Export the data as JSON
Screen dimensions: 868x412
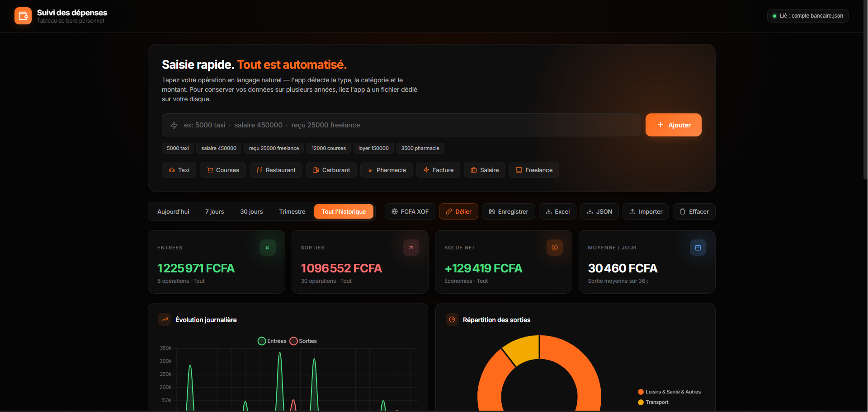599,211
